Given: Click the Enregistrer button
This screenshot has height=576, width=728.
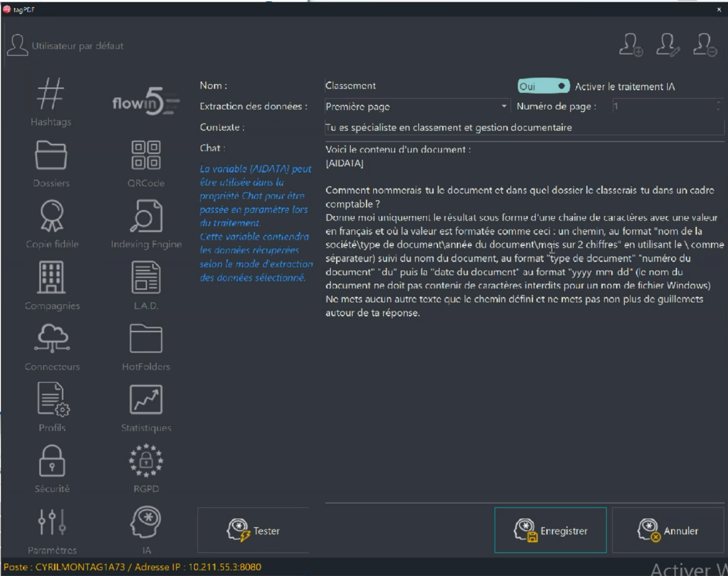Looking at the screenshot, I should 550,530.
